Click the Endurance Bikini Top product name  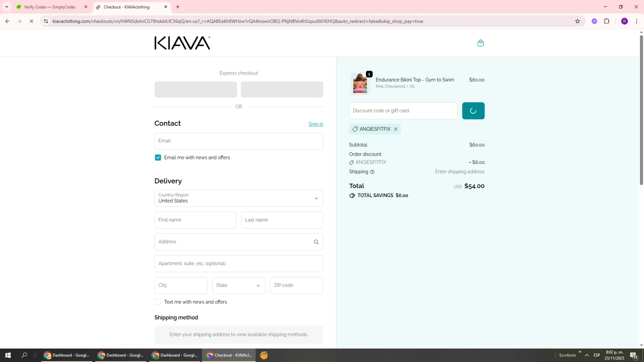pyautogui.click(x=415, y=80)
